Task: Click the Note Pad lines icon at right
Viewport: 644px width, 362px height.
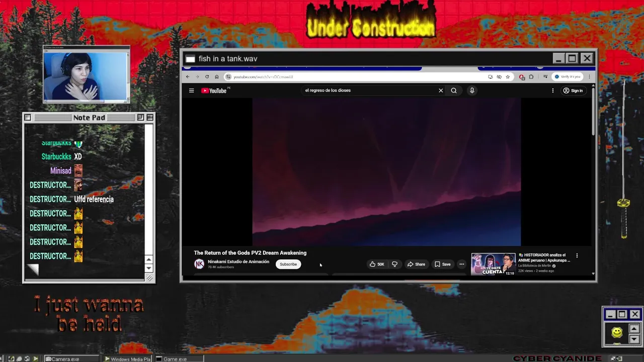Action: (x=150, y=118)
